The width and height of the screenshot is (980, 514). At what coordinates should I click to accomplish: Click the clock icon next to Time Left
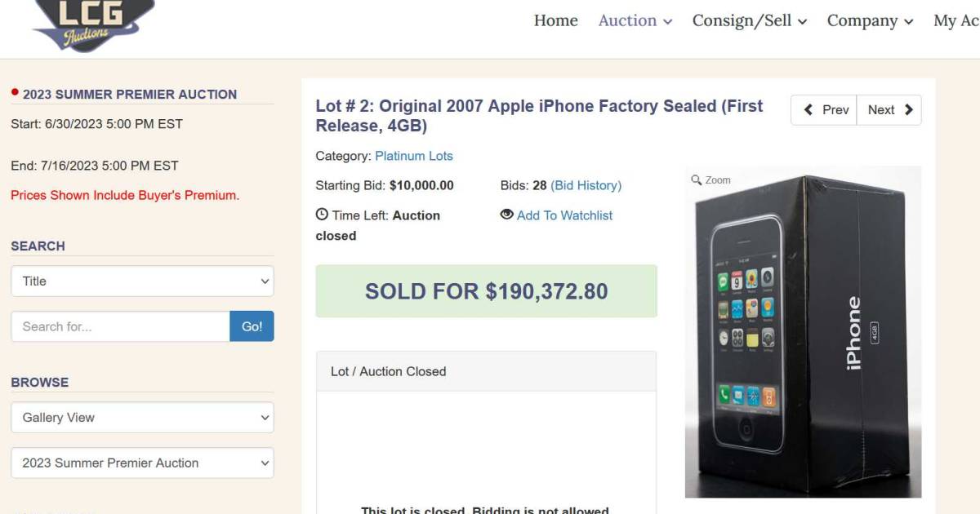pos(320,215)
